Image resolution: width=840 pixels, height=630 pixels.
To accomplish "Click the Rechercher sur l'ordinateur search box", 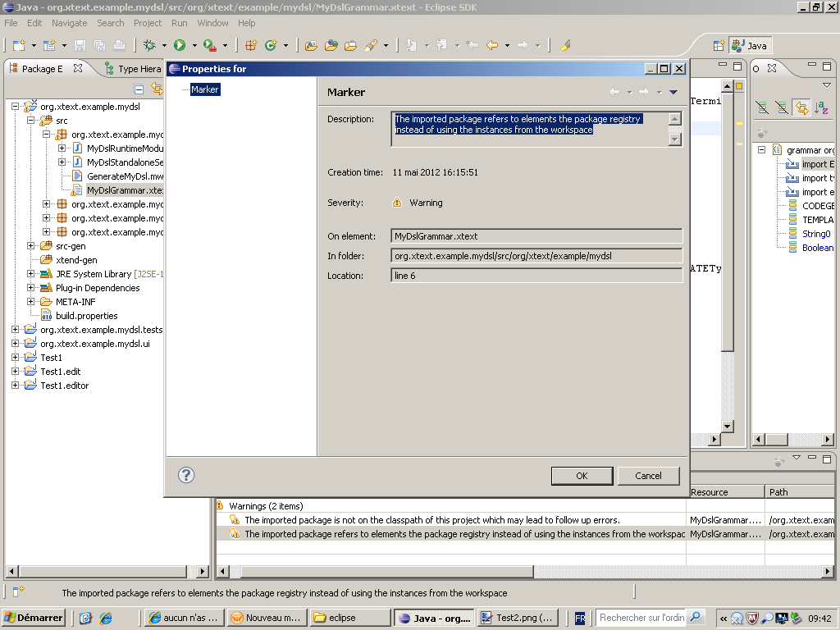I will pos(641,617).
